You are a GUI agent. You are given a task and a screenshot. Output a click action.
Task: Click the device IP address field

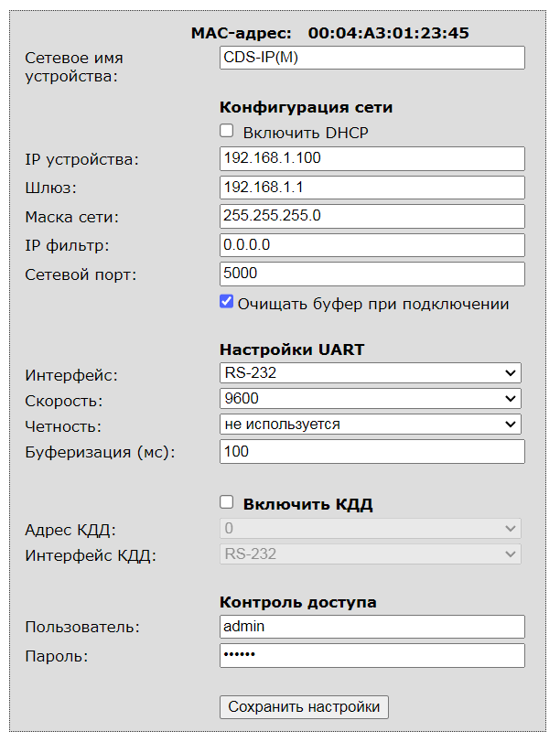coord(372,158)
